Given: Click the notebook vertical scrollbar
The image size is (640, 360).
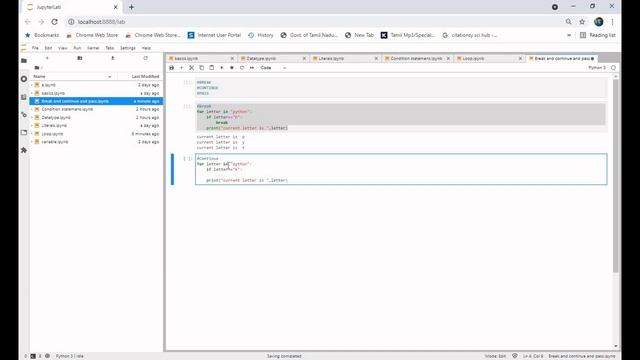Looking at the screenshot, I should click(616, 176).
